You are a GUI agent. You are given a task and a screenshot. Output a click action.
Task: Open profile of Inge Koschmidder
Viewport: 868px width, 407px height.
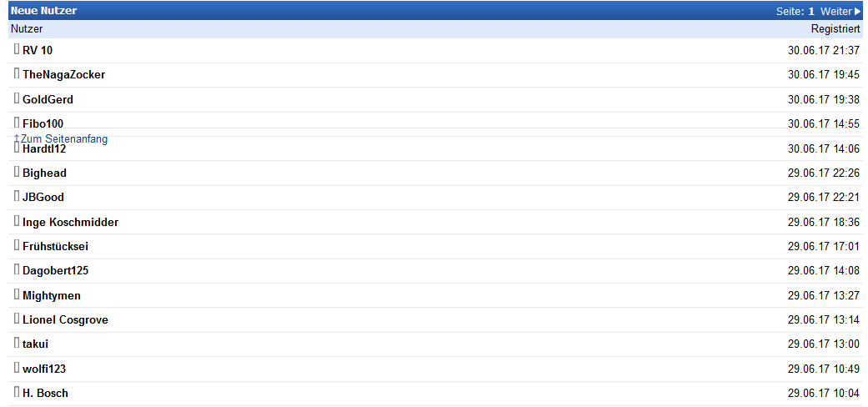pyautogui.click(x=70, y=222)
